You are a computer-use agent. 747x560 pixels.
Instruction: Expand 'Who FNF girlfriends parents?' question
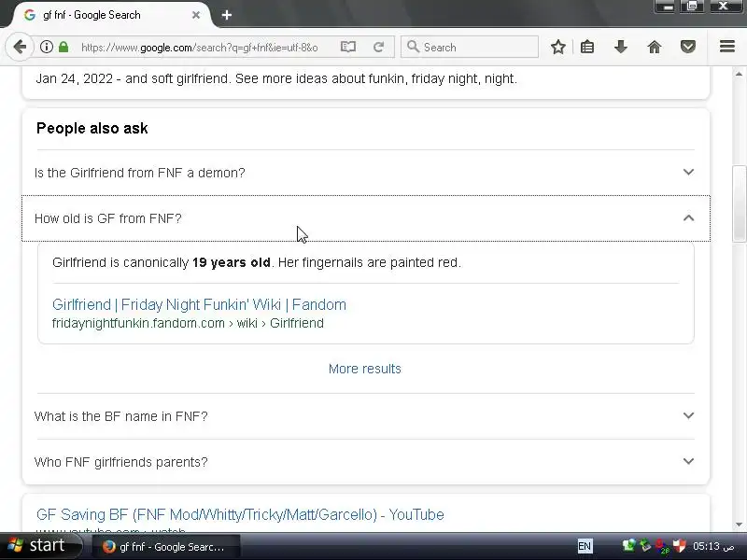pyautogui.click(x=365, y=462)
